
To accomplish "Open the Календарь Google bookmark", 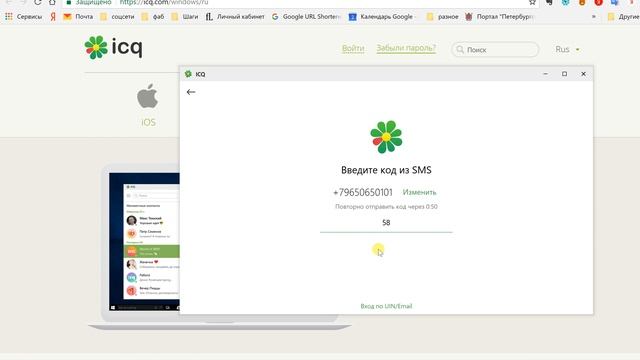I will (x=381, y=17).
